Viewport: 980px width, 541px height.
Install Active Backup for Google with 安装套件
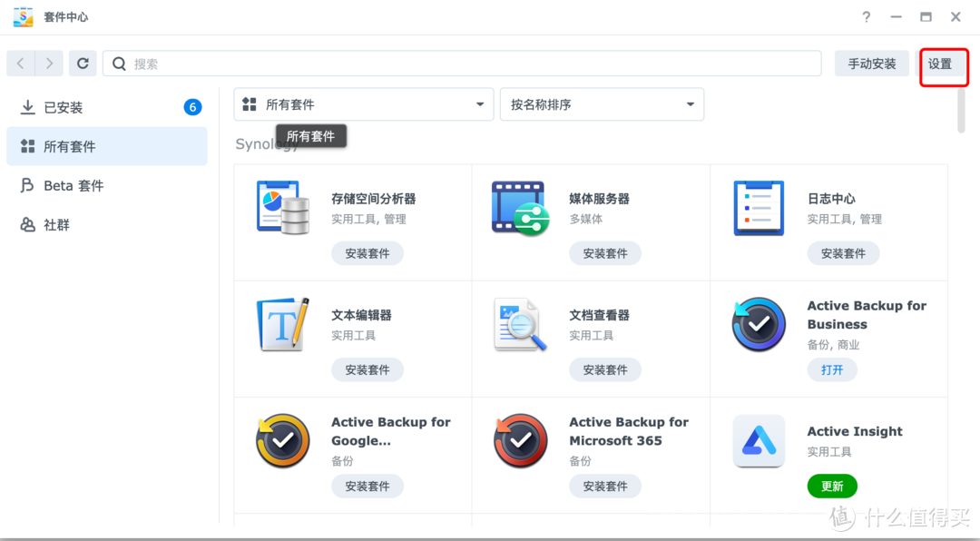pyautogui.click(x=367, y=486)
